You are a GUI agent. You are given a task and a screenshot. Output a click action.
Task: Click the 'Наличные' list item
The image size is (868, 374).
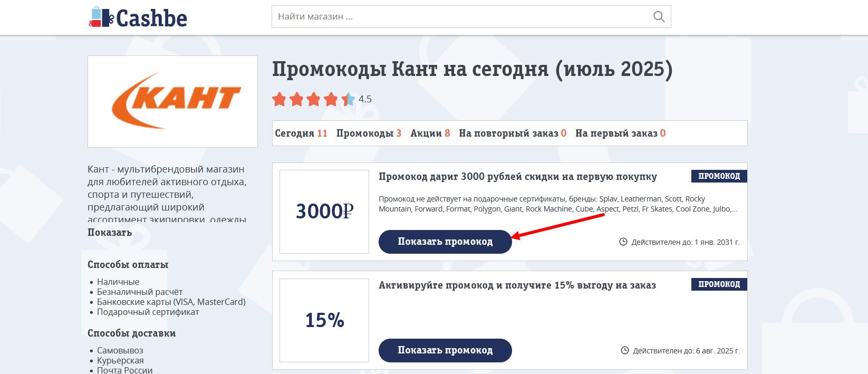118,282
